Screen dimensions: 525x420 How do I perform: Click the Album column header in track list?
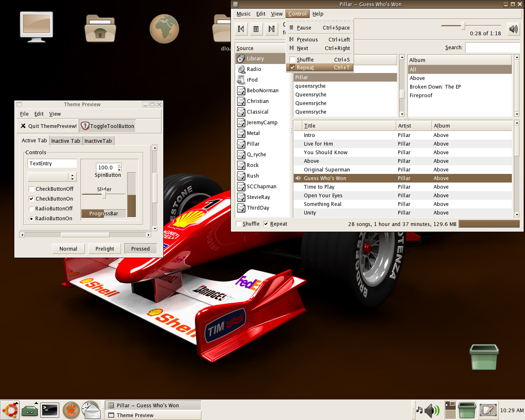click(x=472, y=126)
